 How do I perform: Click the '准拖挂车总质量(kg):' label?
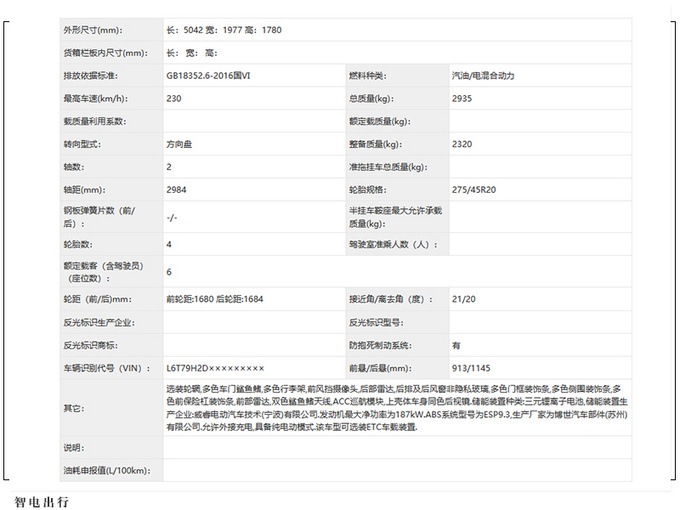point(388,167)
